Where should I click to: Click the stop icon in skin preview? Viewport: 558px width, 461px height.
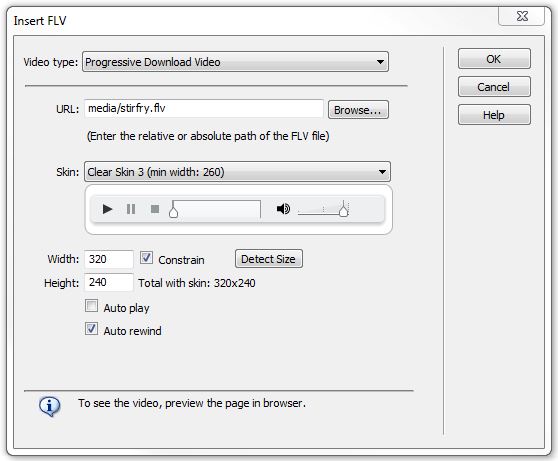point(155,209)
